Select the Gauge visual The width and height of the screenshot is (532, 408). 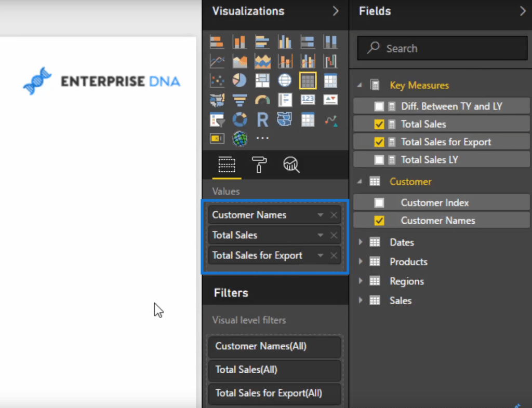[262, 100]
